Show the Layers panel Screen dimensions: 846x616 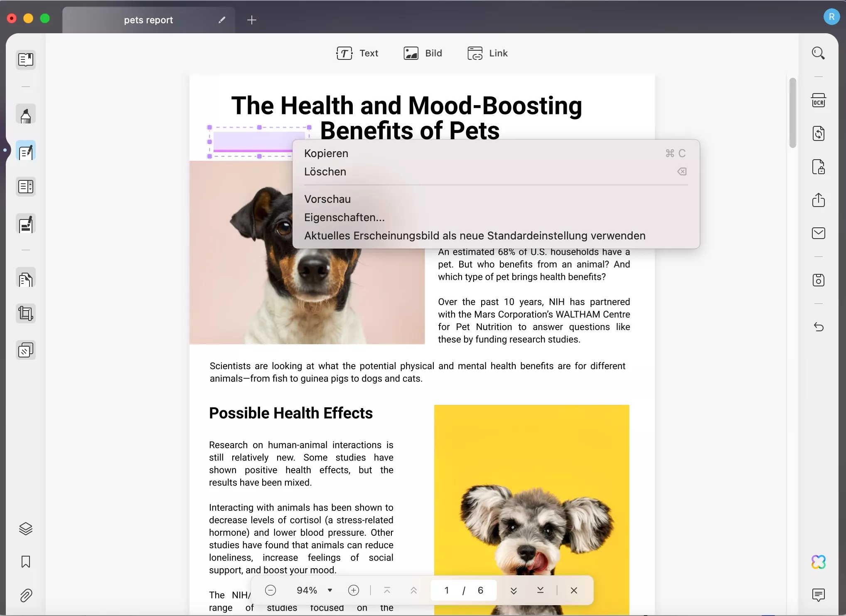[x=26, y=529]
